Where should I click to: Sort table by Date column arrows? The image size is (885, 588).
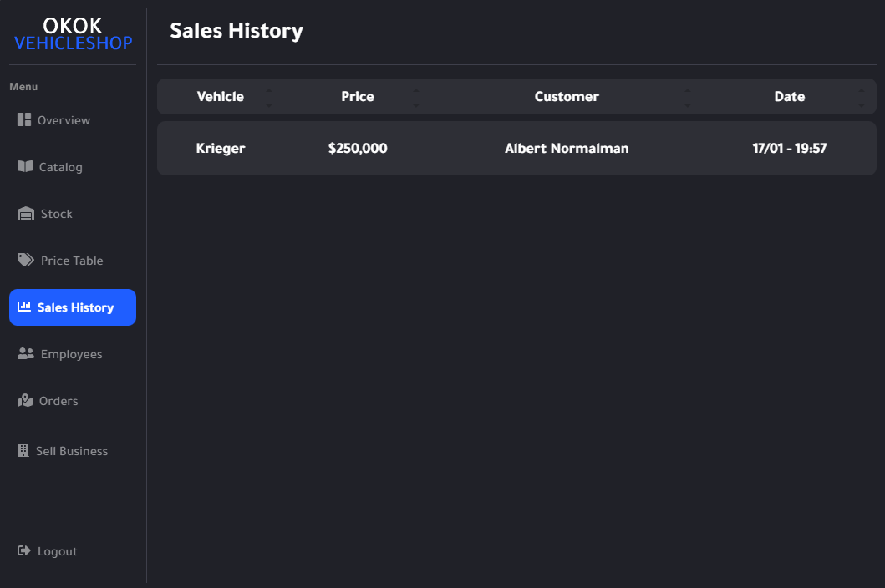click(862, 97)
